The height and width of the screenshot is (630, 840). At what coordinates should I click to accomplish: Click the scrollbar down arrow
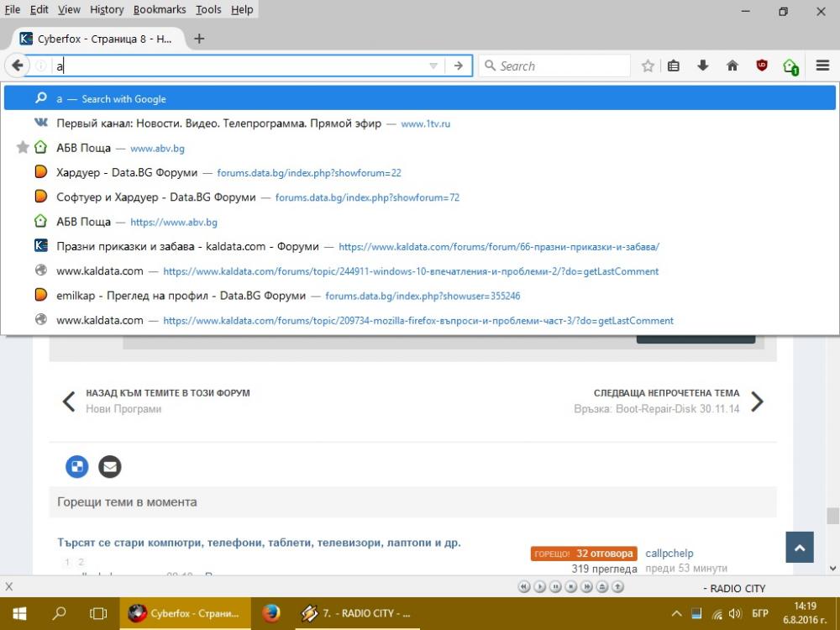[x=832, y=568]
